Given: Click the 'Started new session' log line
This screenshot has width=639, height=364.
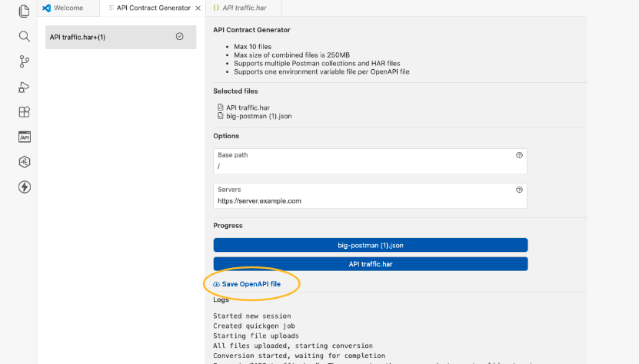Looking at the screenshot, I should click(x=252, y=316).
